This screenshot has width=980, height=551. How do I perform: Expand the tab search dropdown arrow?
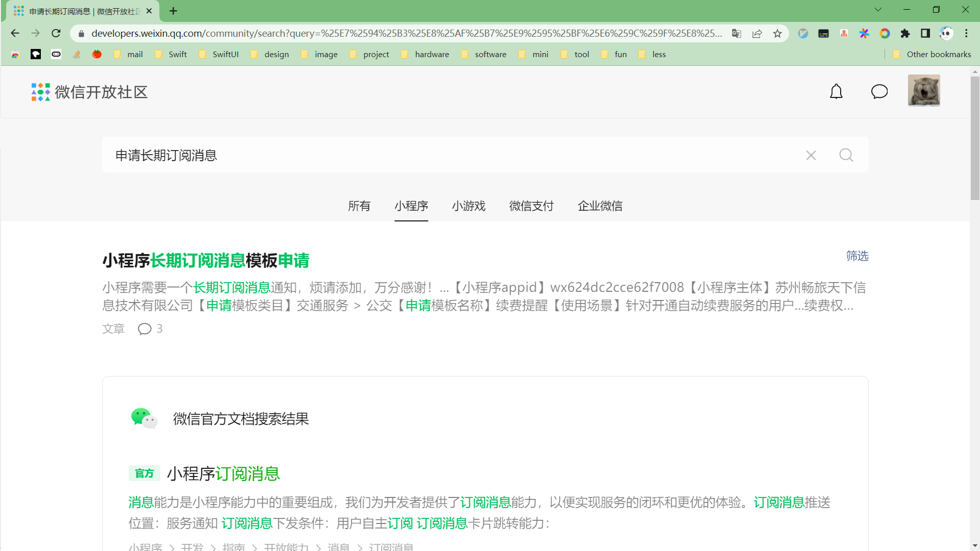tap(878, 10)
